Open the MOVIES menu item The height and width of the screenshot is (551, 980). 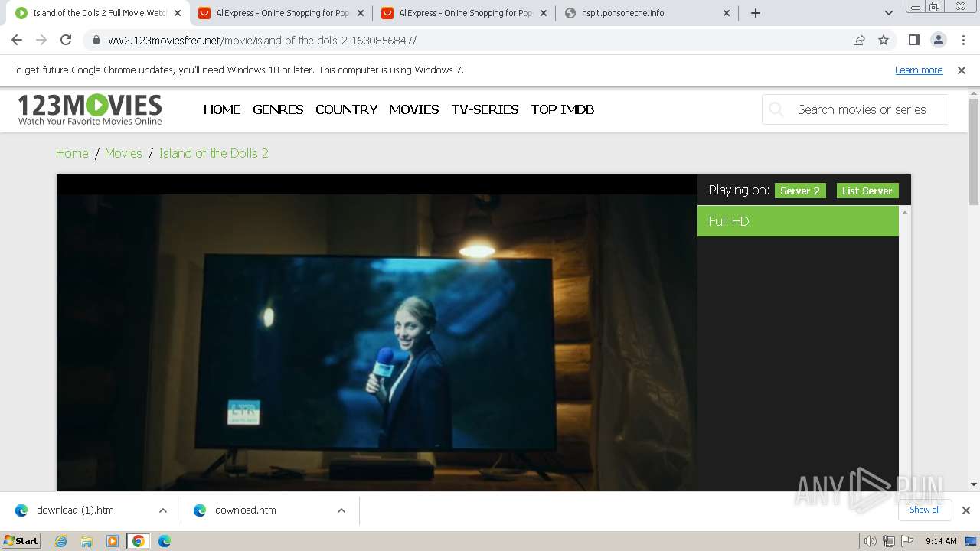(x=414, y=109)
